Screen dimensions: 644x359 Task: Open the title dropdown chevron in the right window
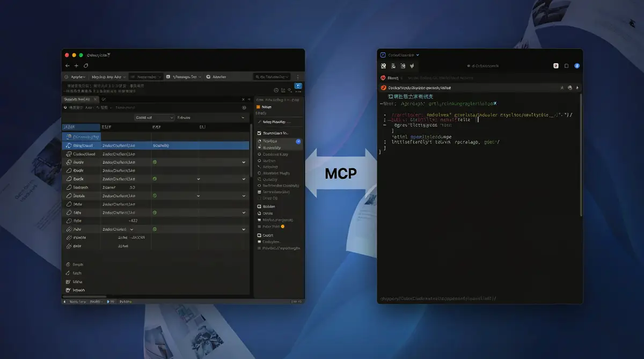[x=418, y=55]
